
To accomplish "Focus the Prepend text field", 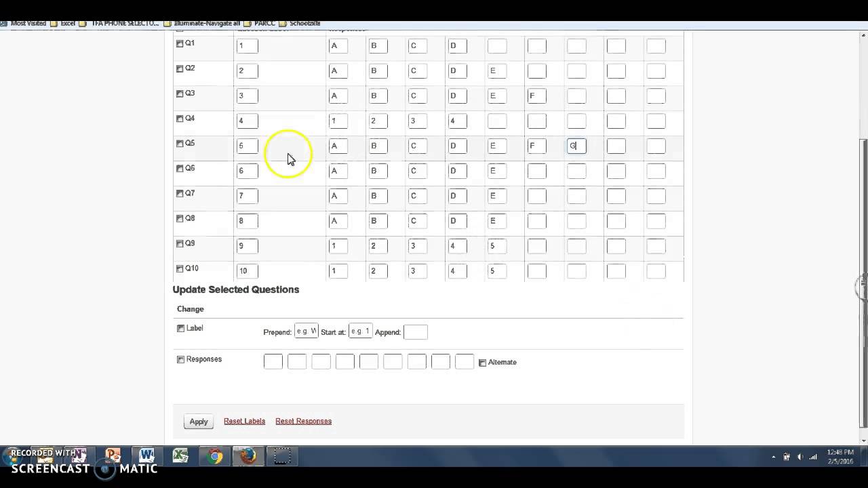I will 306,331.
